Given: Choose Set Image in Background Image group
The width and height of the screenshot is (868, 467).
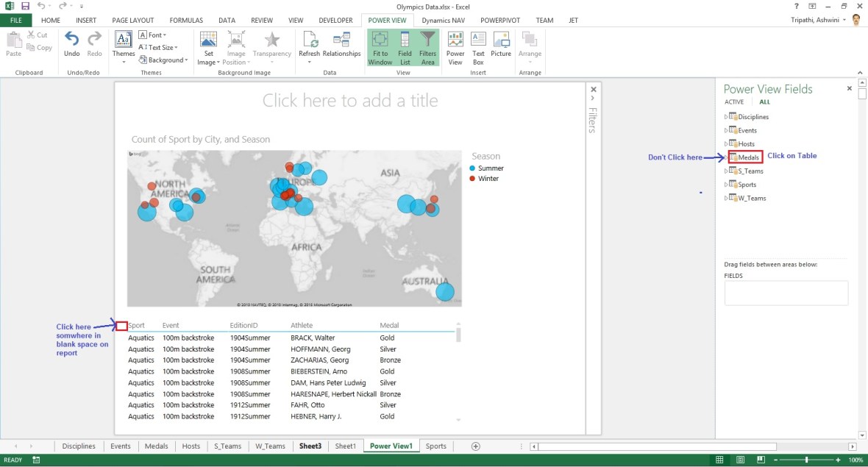Looking at the screenshot, I should [208, 46].
